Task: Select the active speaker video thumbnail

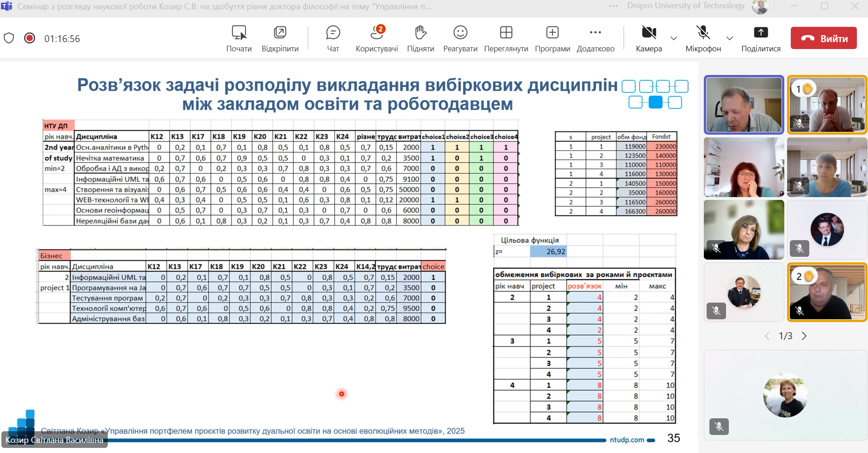Action: pos(744,105)
